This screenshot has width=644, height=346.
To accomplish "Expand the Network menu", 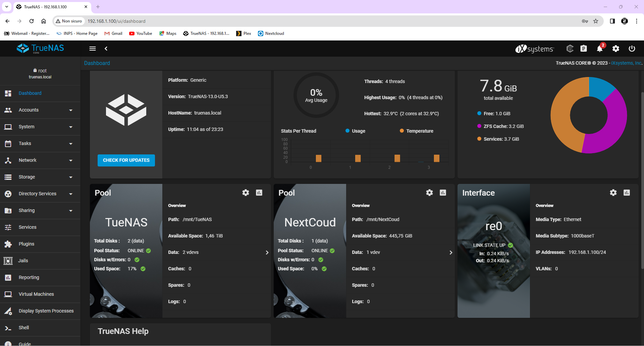I will (40, 160).
